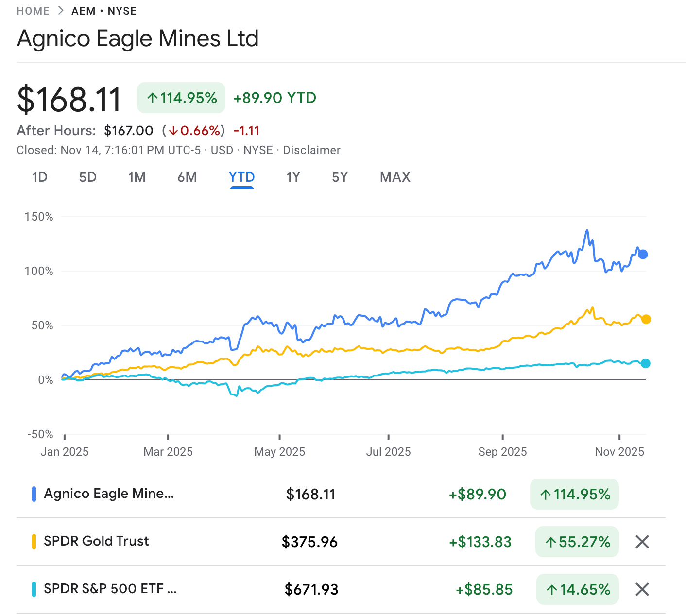The width and height of the screenshot is (686, 616).
Task: Click the 50% y-axis label
Action: coord(42,325)
